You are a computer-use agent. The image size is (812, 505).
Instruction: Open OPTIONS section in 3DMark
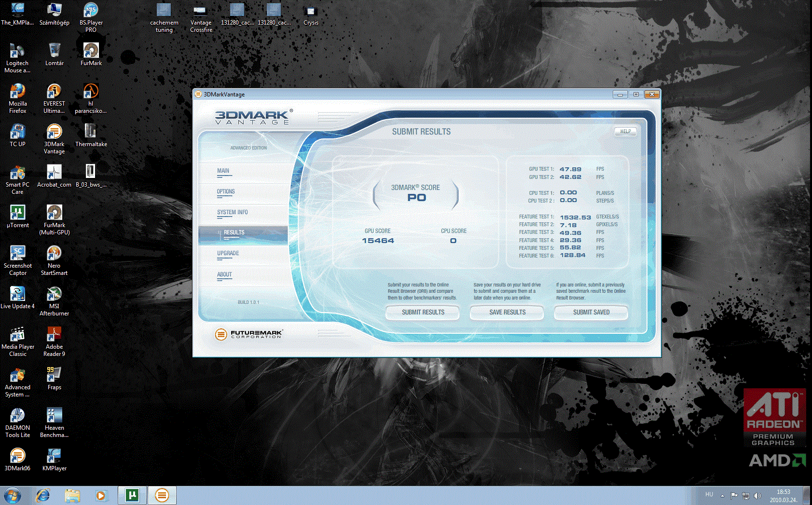226,191
